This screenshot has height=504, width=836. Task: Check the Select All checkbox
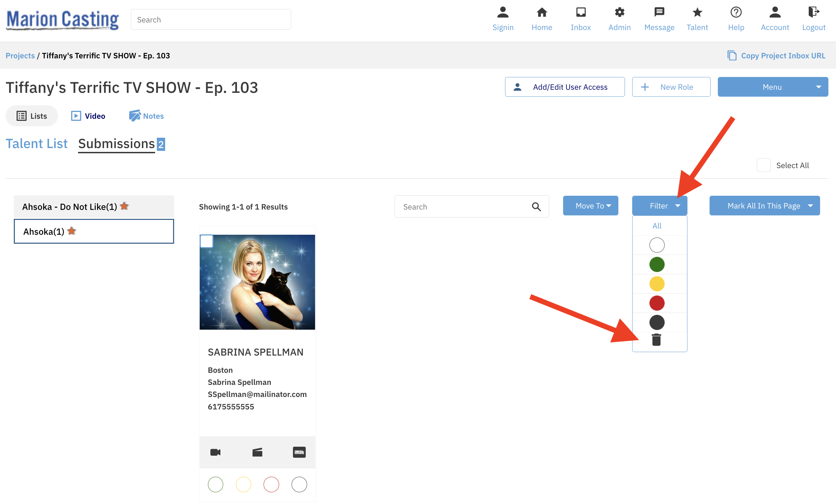click(763, 165)
